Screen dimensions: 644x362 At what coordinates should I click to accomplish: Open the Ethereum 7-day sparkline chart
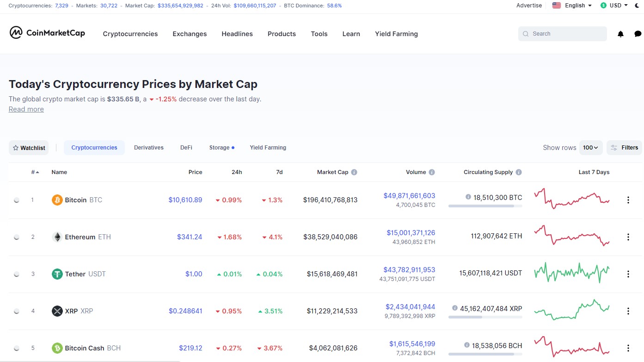[x=572, y=236]
